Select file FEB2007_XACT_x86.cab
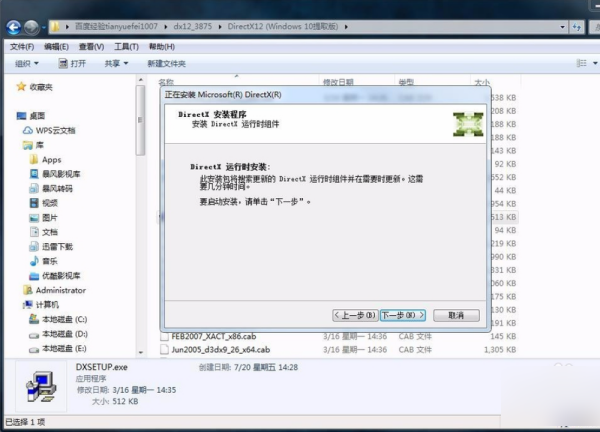 214,337
